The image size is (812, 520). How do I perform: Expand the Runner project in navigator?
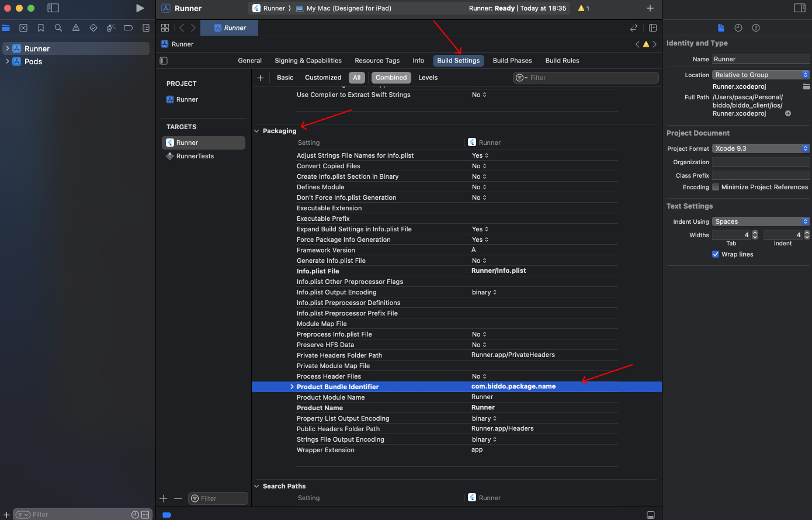pos(7,48)
